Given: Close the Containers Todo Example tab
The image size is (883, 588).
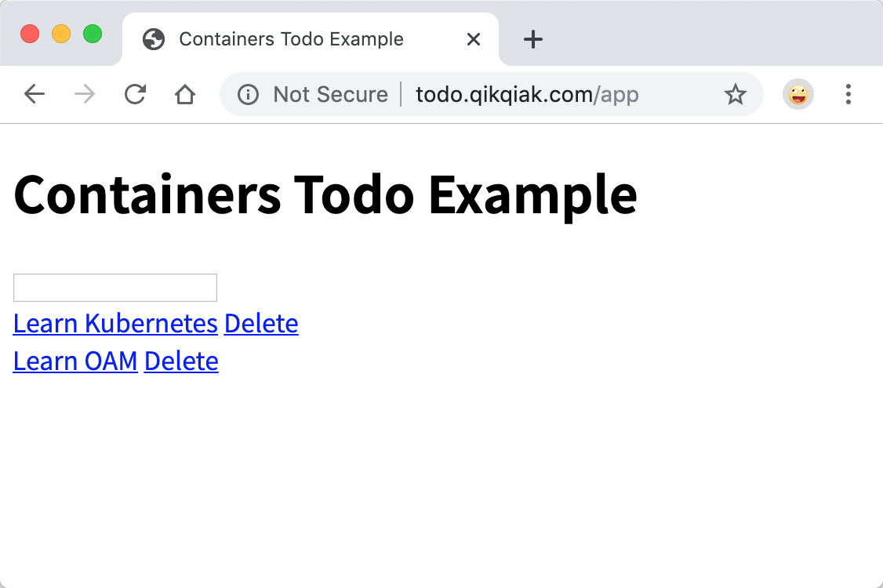Looking at the screenshot, I should point(474,39).
